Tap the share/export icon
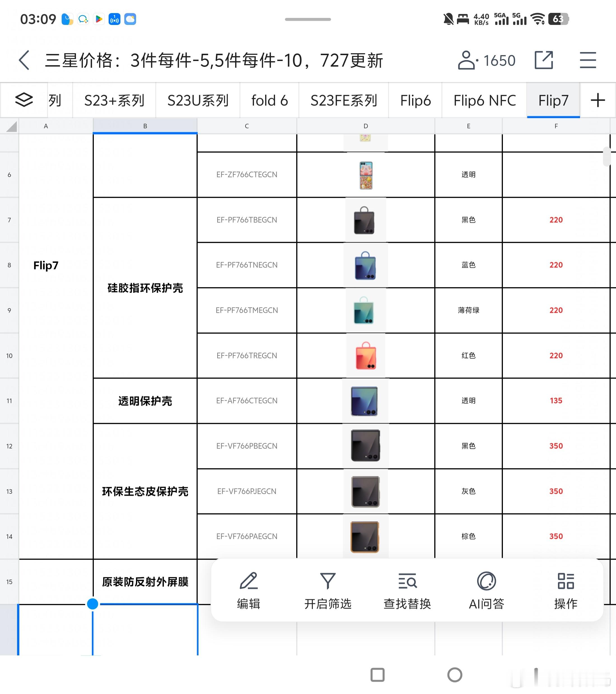Viewport: 616px width, 694px height. (x=544, y=60)
